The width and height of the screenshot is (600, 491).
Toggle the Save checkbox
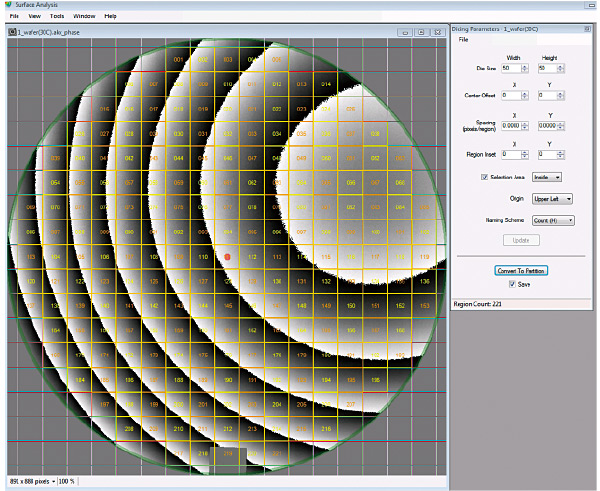(x=512, y=284)
